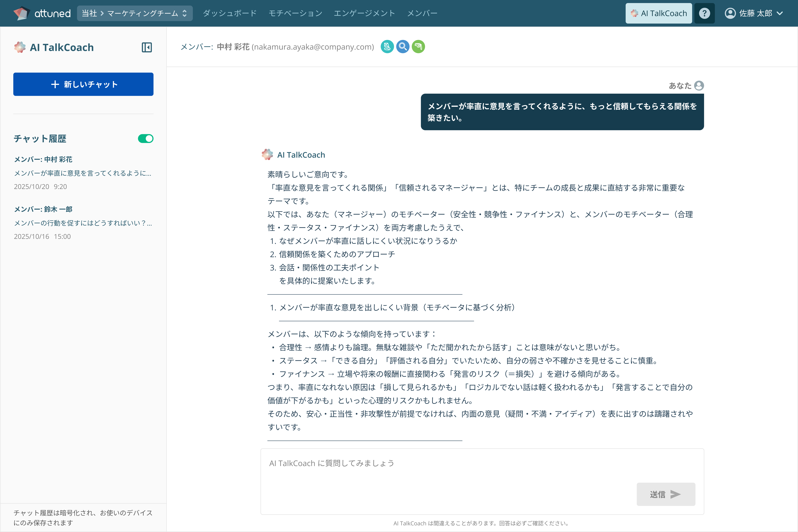Click the AI TalkCoach avatar beside its response
Image resolution: width=798 pixels, height=532 pixels.
(x=267, y=154)
